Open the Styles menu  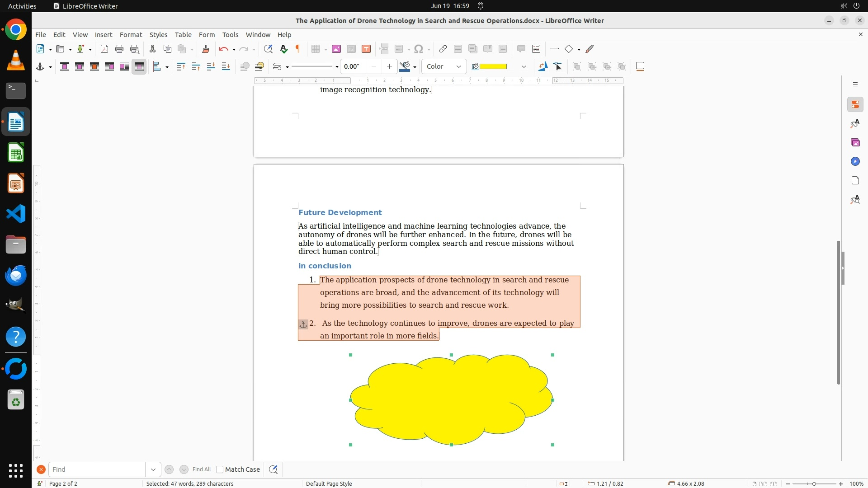point(158,34)
